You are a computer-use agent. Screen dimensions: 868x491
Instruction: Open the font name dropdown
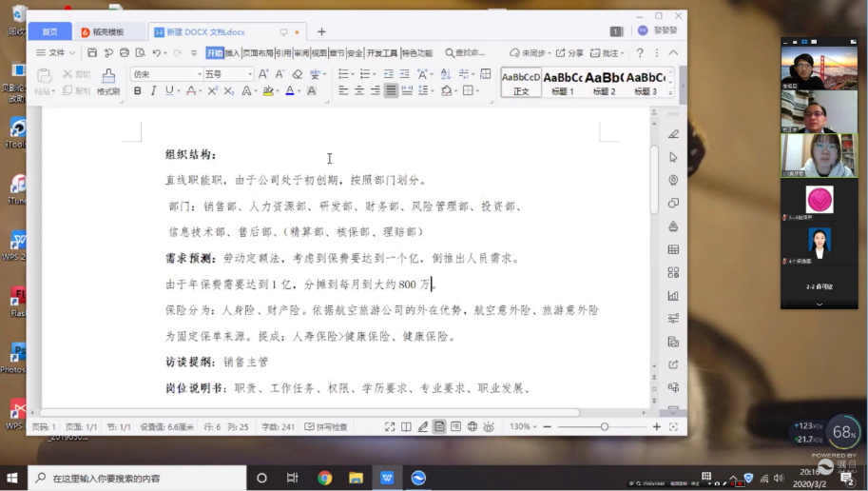click(166, 74)
